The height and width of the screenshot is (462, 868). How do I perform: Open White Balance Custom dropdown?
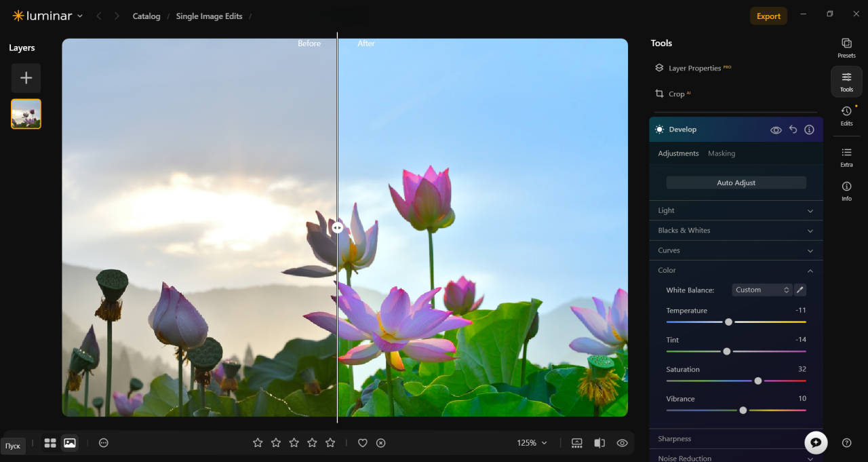pos(762,290)
